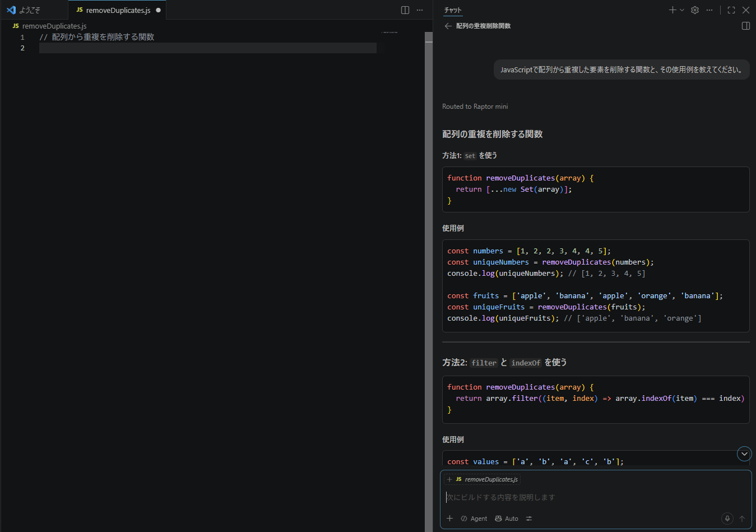Close the chat panel
Viewport: 756px width, 532px height.
(x=746, y=10)
